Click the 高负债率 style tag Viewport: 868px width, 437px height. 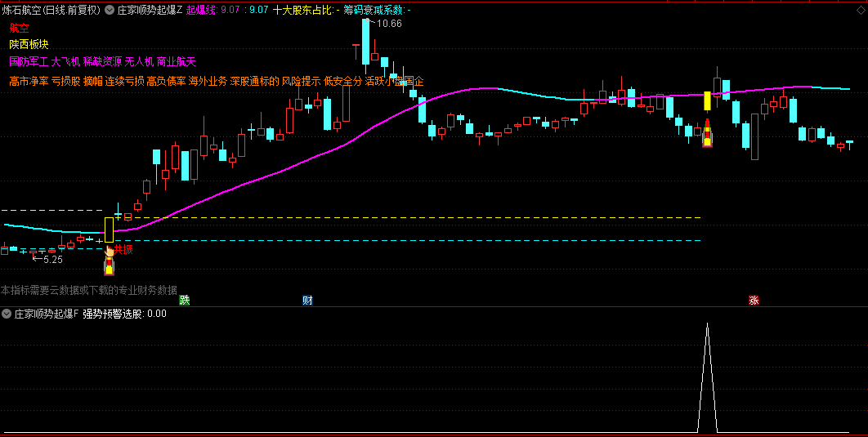pyautogui.click(x=166, y=82)
